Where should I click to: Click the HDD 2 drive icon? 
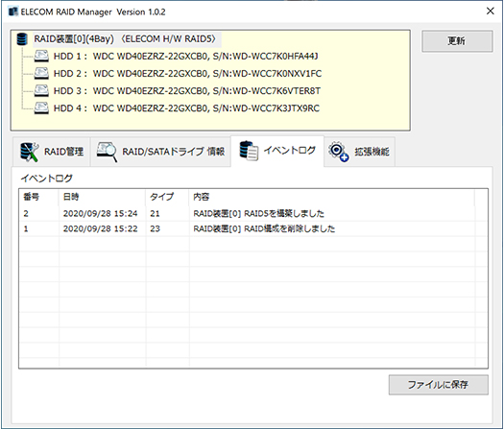point(41,74)
